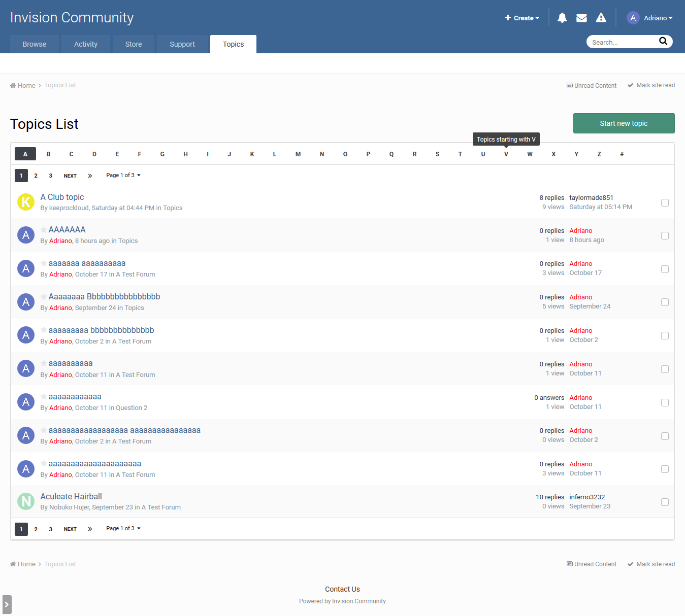Click the avatar beside aaaaaaaaaa topic
The width and height of the screenshot is (685, 616).
coord(26,368)
